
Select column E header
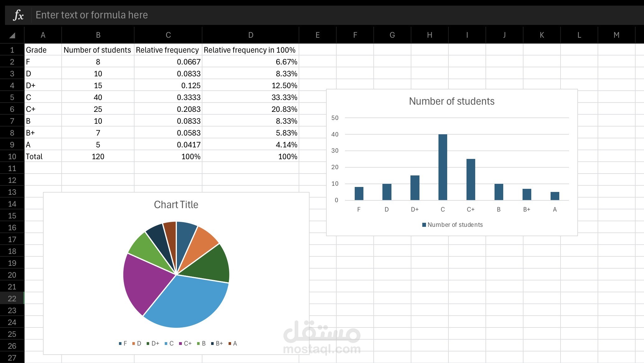tap(318, 35)
